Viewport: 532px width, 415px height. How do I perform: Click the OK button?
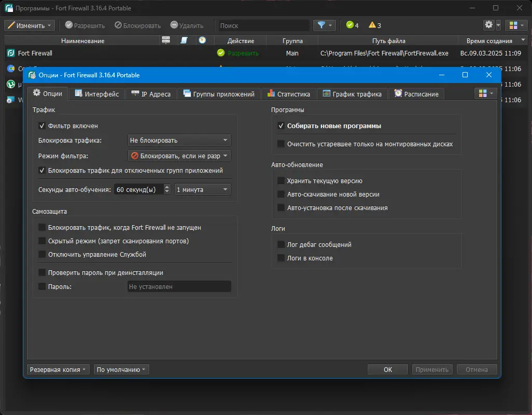pyautogui.click(x=388, y=369)
